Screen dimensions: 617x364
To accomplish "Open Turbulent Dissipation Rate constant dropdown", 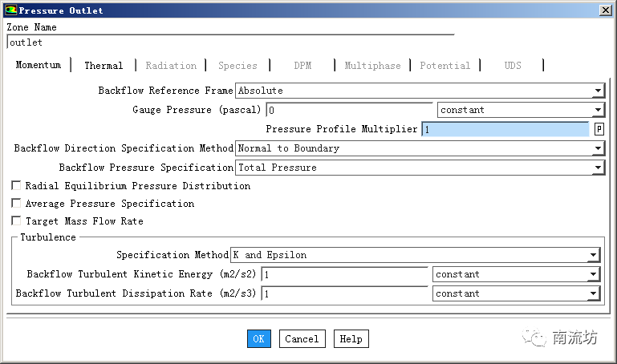I will pos(593,293).
